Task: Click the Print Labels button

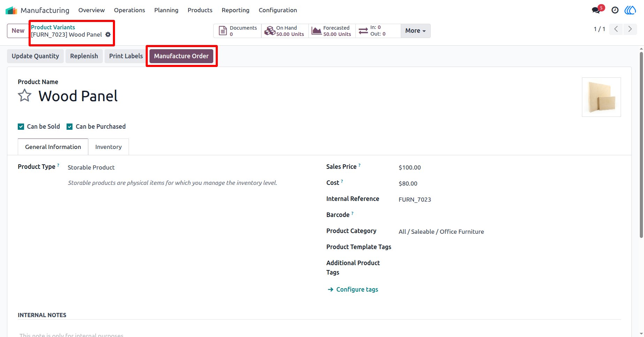Action: [x=126, y=56]
